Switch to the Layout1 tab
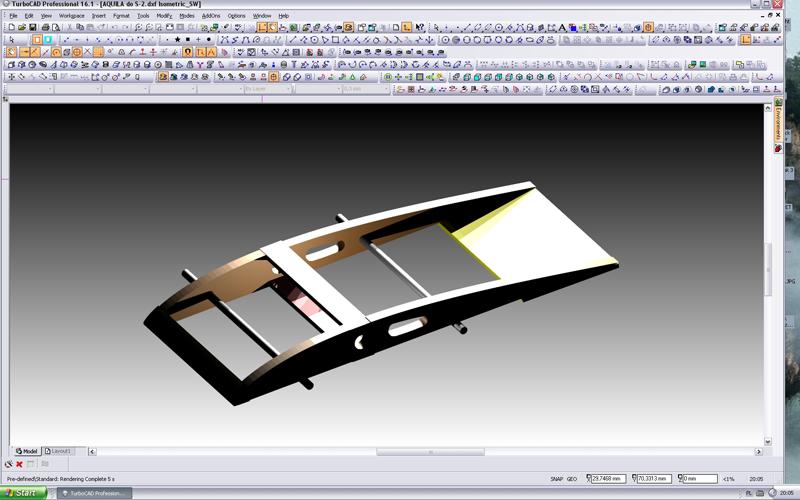Screen dimensions: 800x500 coord(60,451)
